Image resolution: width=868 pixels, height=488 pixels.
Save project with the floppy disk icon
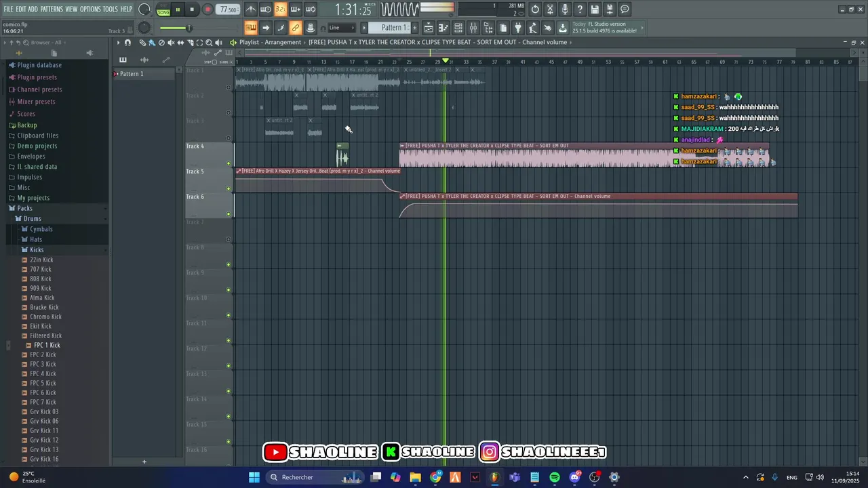[x=595, y=9]
